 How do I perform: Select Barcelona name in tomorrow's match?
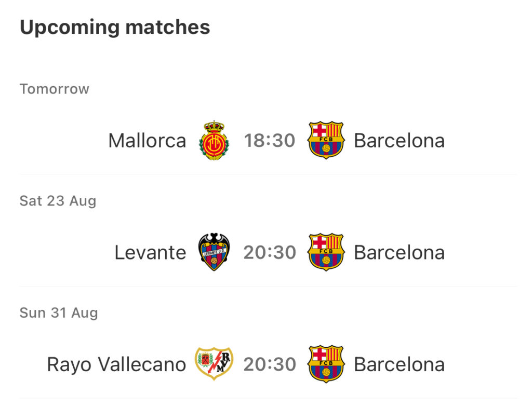pos(400,141)
